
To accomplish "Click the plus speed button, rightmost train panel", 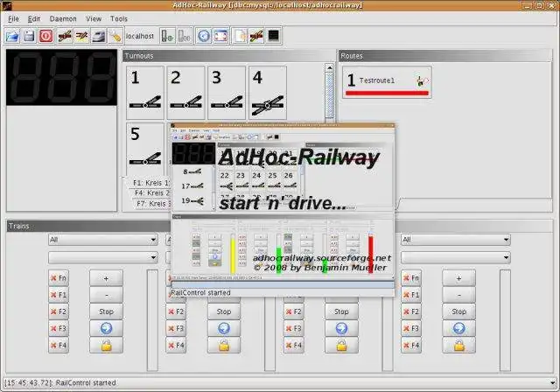I will pyautogui.click(x=458, y=277).
